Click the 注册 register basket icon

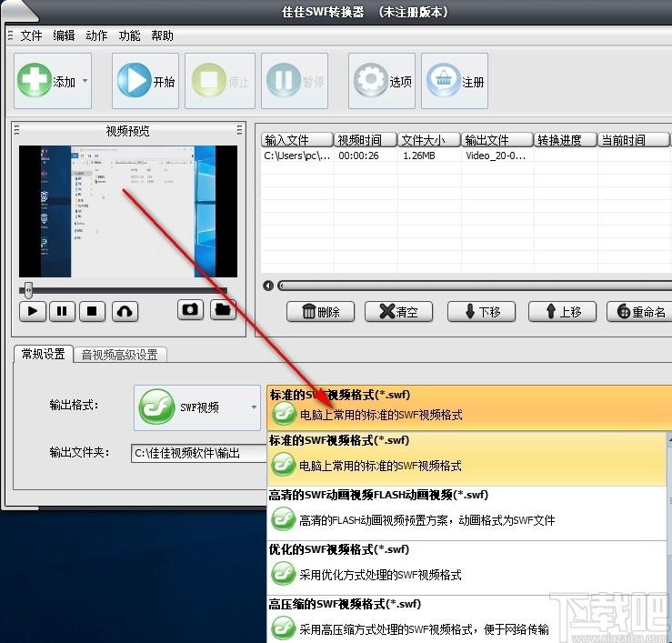(x=444, y=80)
